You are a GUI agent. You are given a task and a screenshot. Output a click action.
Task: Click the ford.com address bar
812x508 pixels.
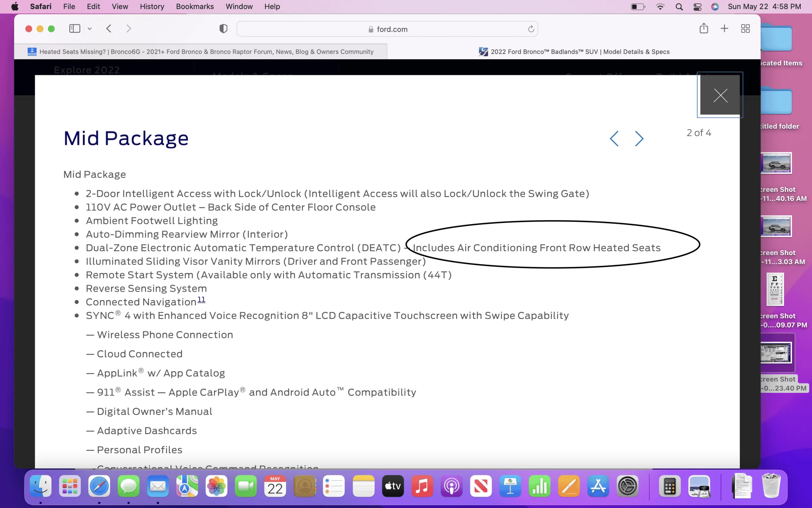coord(387,29)
